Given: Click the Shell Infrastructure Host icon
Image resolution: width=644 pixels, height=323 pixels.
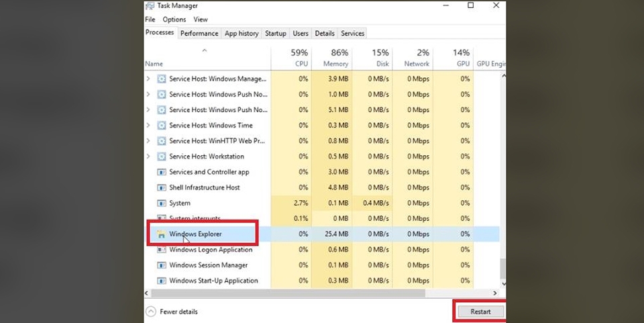Looking at the screenshot, I should [x=162, y=188].
